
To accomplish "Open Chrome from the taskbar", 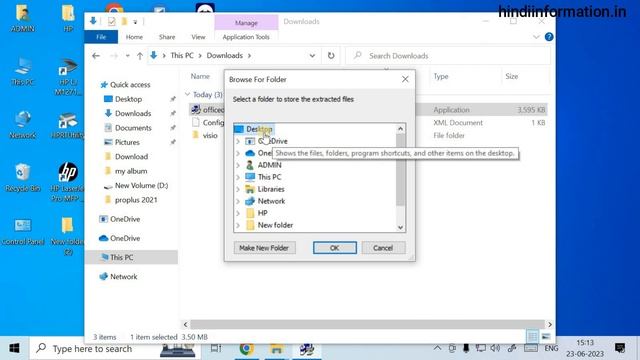I will [246, 349].
